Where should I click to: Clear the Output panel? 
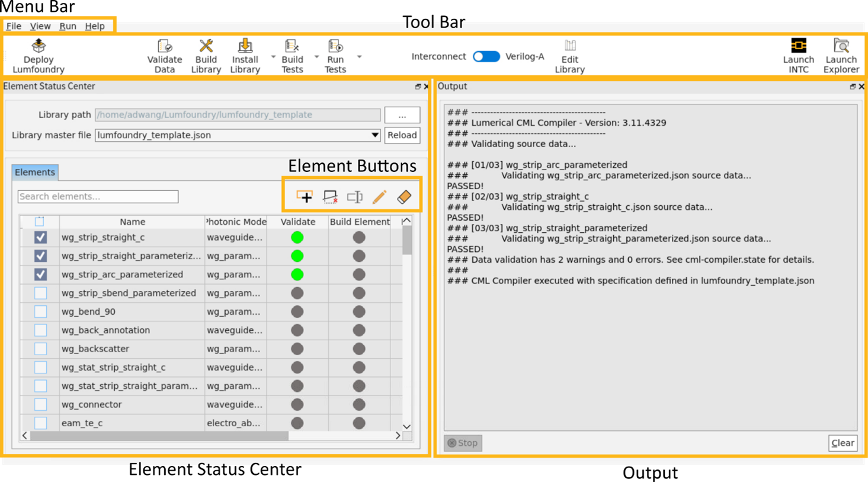point(843,443)
